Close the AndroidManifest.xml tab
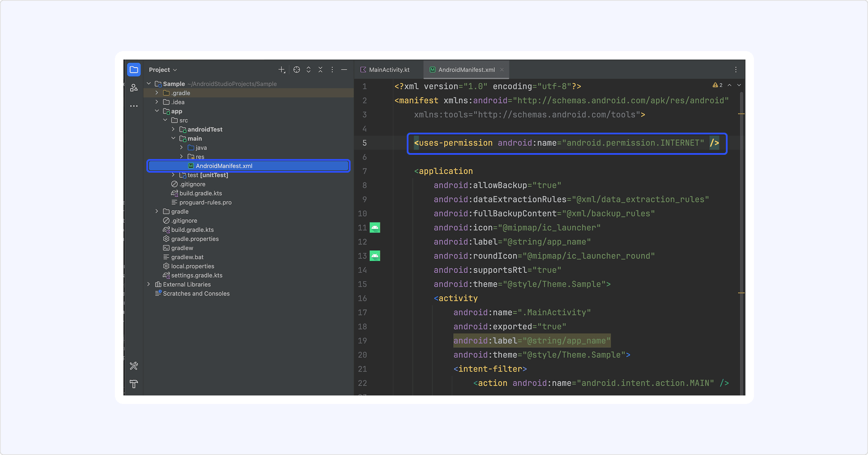This screenshot has width=868, height=455. pos(502,70)
